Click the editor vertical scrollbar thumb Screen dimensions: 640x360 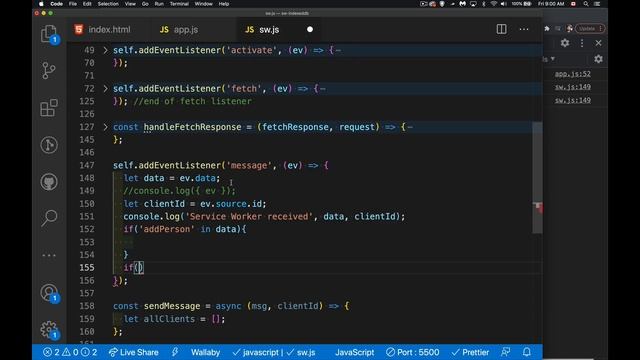(x=537, y=178)
